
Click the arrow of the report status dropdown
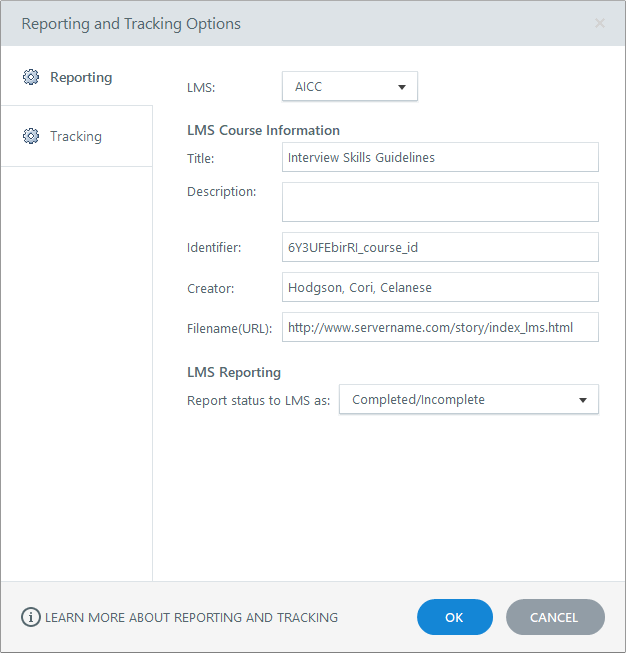coord(583,400)
